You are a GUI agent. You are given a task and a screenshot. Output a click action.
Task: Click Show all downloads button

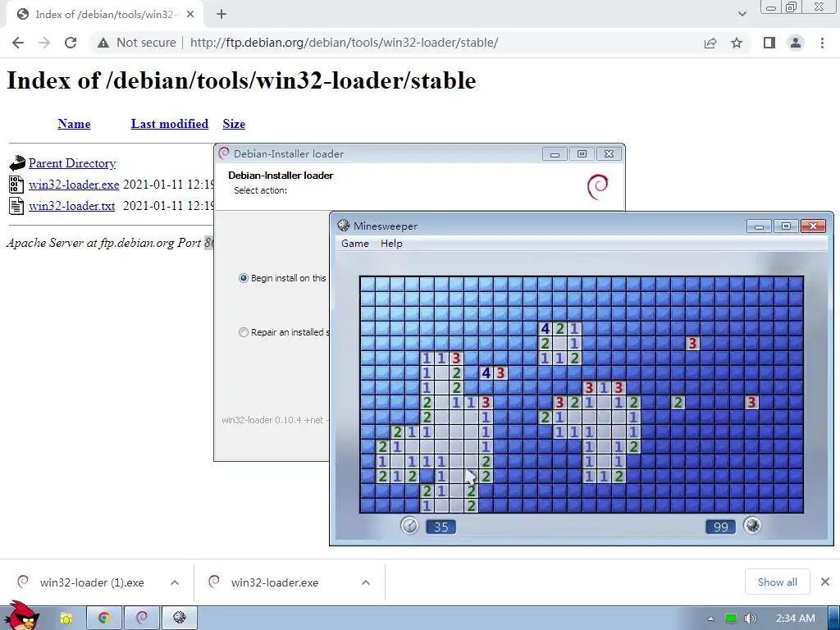click(778, 582)
